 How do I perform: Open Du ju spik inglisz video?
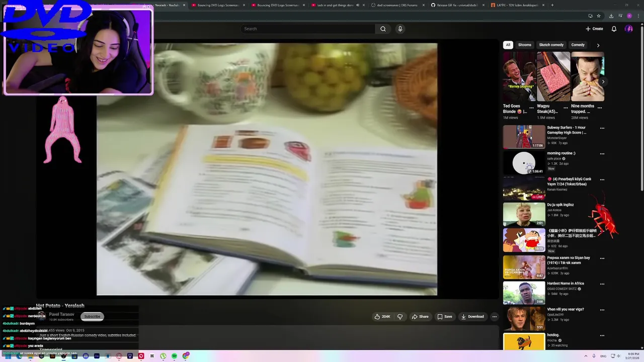pyautogui.click(x=524, y=214)
